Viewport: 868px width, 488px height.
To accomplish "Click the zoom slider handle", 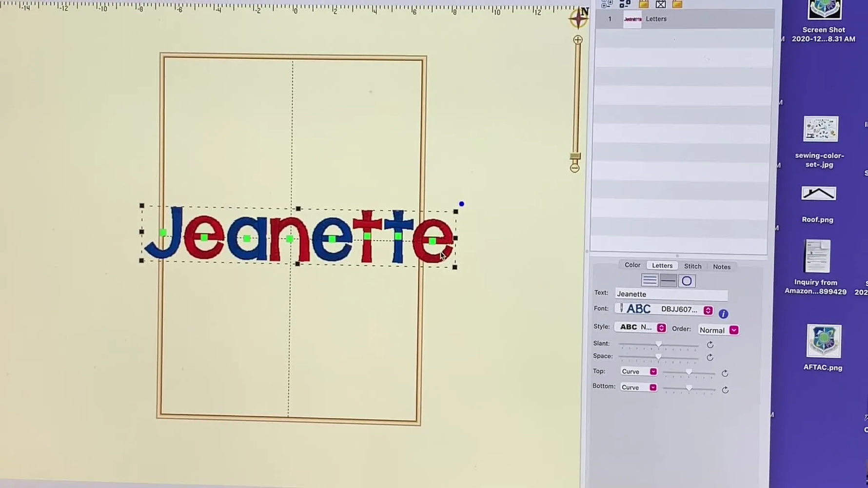I will 575,156.
